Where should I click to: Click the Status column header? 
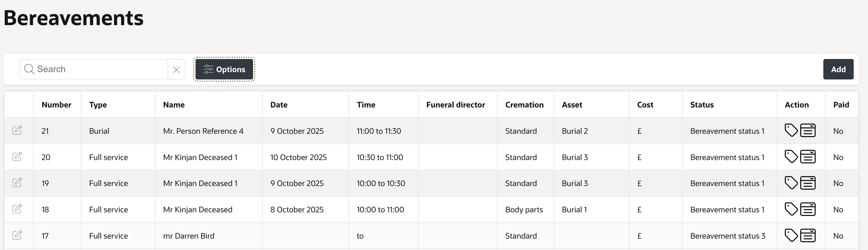(702, 105)
